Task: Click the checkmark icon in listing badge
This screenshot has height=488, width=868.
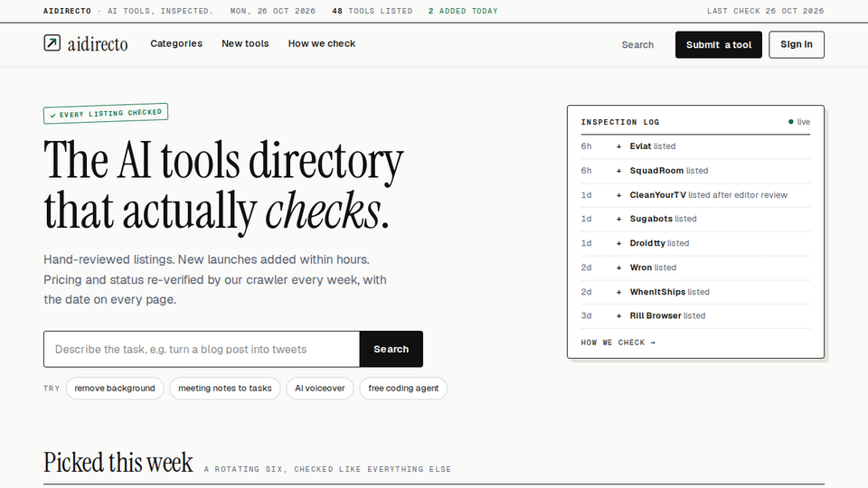Action: (x=52, y=116)
